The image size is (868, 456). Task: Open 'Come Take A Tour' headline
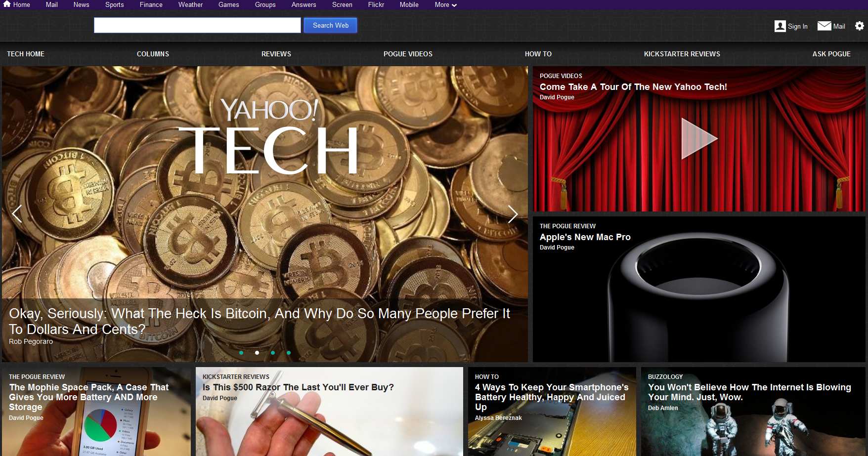pos(633,87)
